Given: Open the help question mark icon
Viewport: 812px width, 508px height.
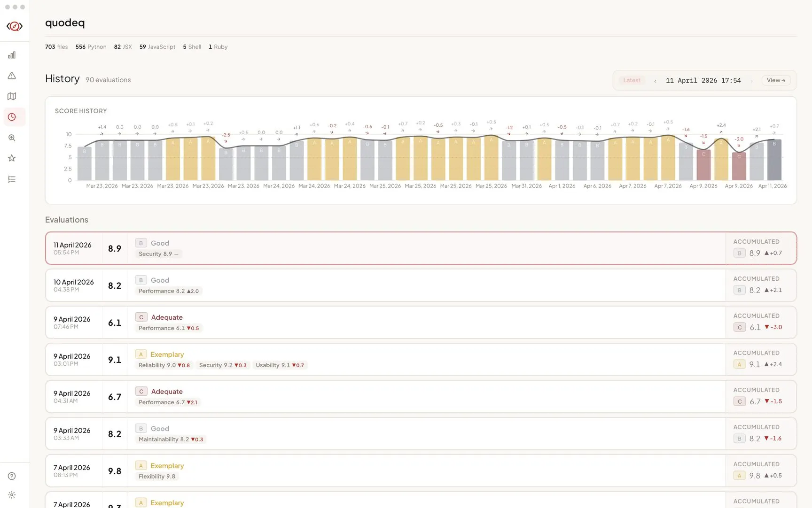Looking at the screenshot, I should [x=12, y=476].
